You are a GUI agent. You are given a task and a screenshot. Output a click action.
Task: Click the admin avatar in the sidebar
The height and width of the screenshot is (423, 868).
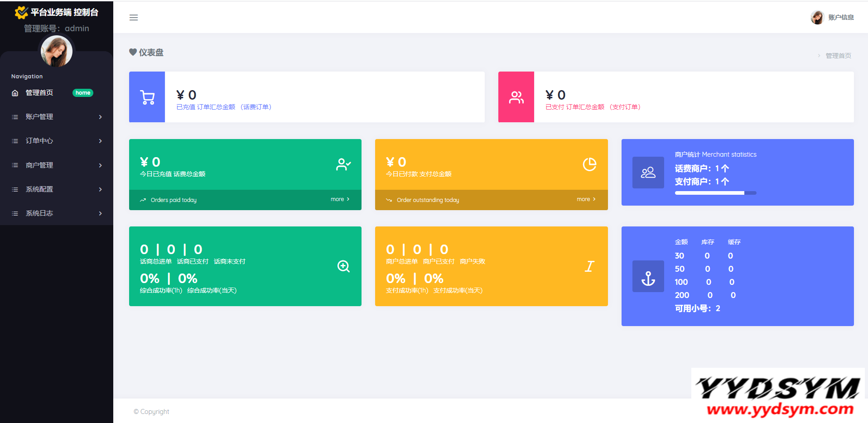click(x=57, y=51)
